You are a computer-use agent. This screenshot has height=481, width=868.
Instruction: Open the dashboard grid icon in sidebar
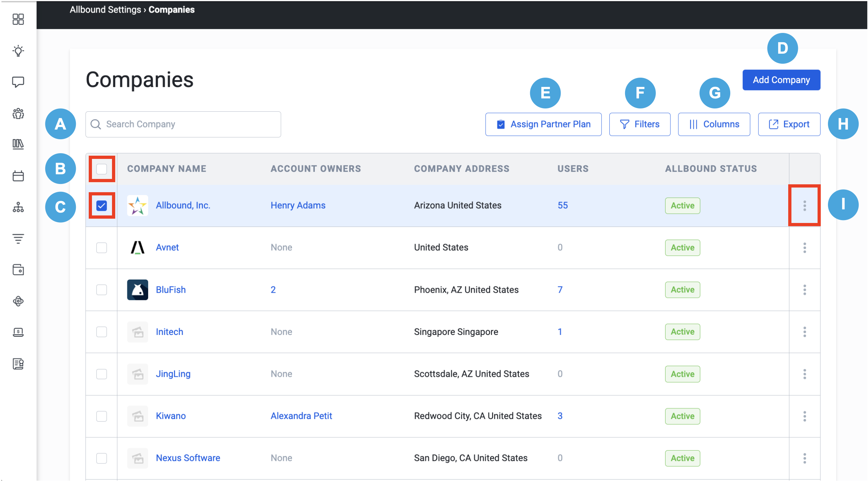click(18, 19)
